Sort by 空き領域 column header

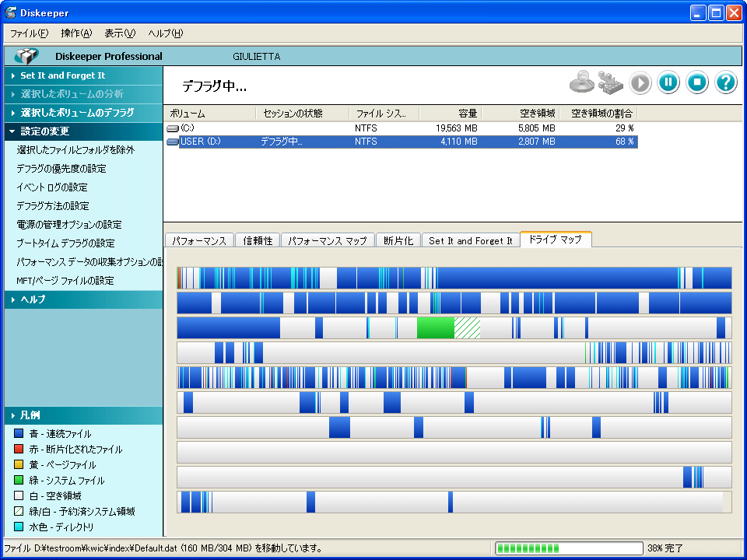521,114
